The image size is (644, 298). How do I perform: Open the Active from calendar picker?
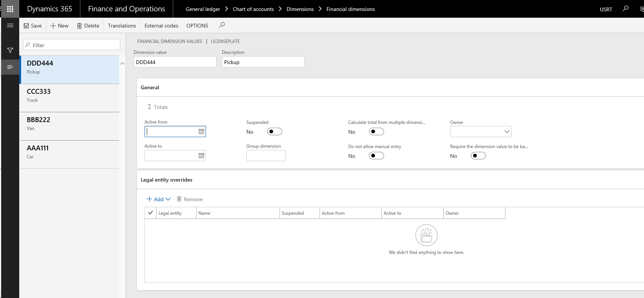point(201,131)
